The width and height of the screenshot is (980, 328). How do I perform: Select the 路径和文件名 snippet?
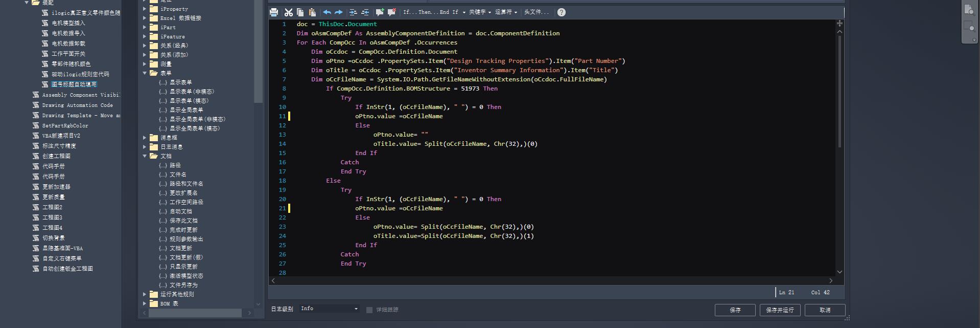pos(186,184)
